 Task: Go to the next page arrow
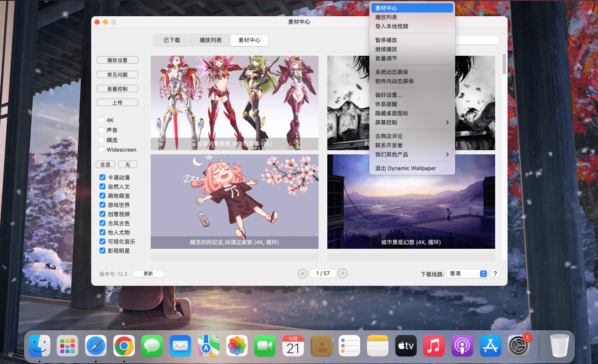343,273
